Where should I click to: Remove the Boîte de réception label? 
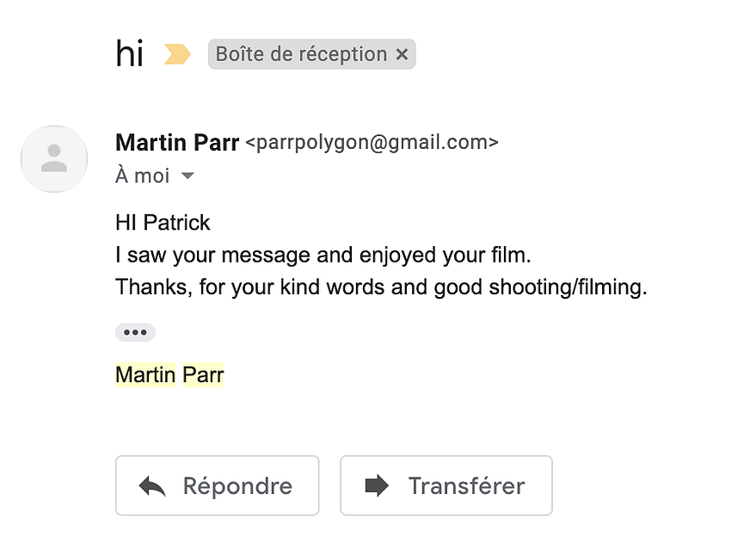(403, 54)
